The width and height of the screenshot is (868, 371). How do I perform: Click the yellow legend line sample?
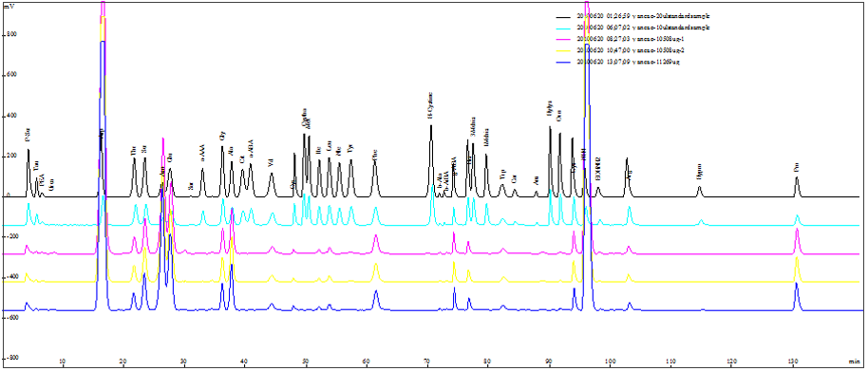(x=563, y=50)
